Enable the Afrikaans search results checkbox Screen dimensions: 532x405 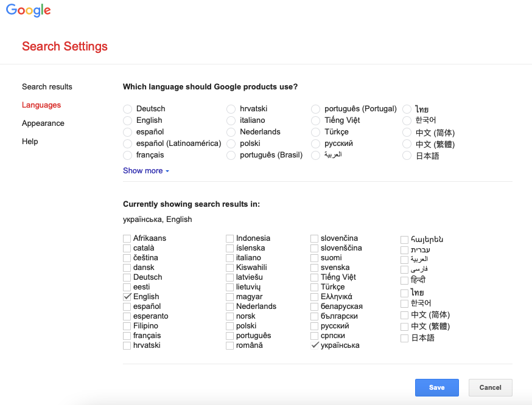[x=127, y=238]
